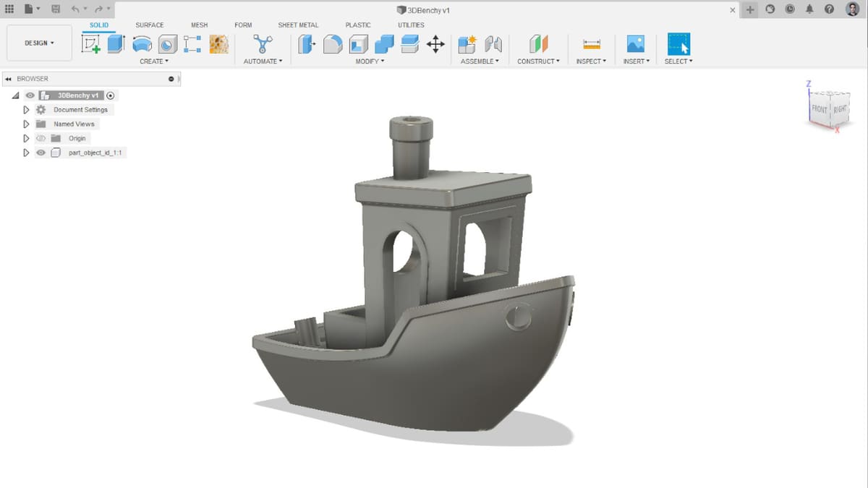Switch to the FORM tab
Screen dimensions: 868x488
click(x=243, y=25)
